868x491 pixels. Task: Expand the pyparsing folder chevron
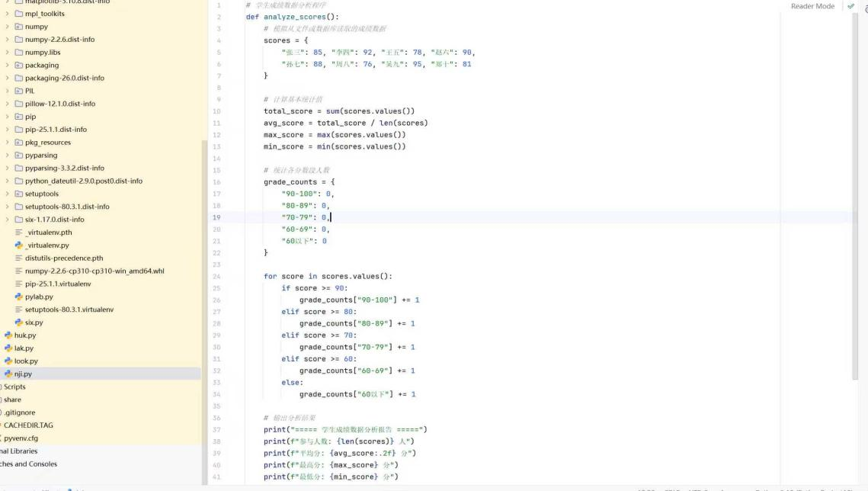click(x=8, y=156)
